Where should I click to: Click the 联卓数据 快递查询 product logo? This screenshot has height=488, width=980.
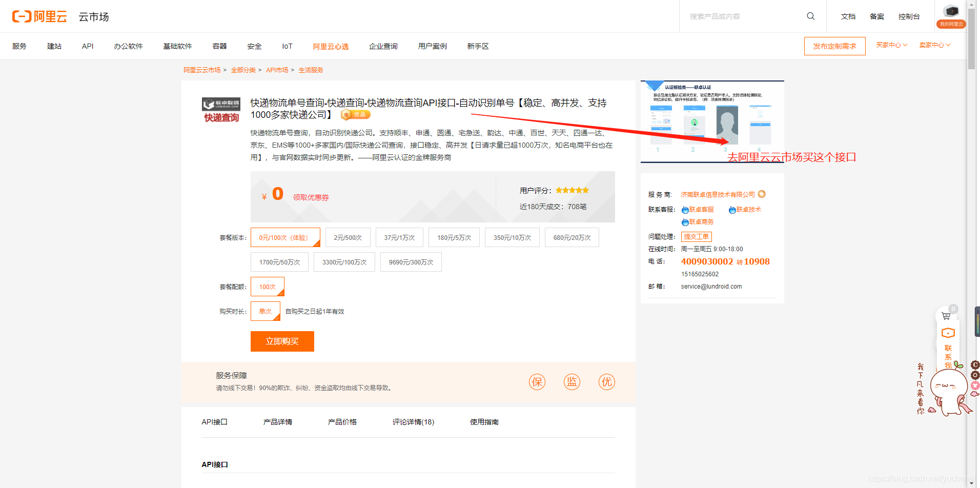[x=221, y=110]
